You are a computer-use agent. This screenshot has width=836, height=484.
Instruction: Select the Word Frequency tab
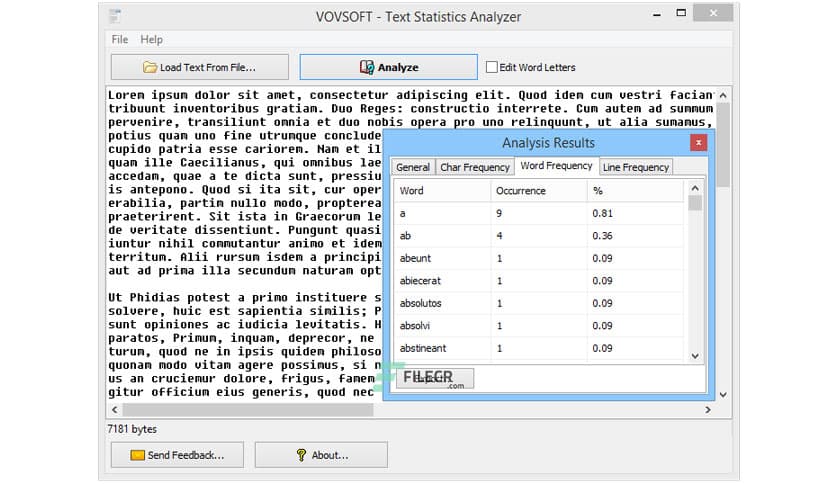556,166
